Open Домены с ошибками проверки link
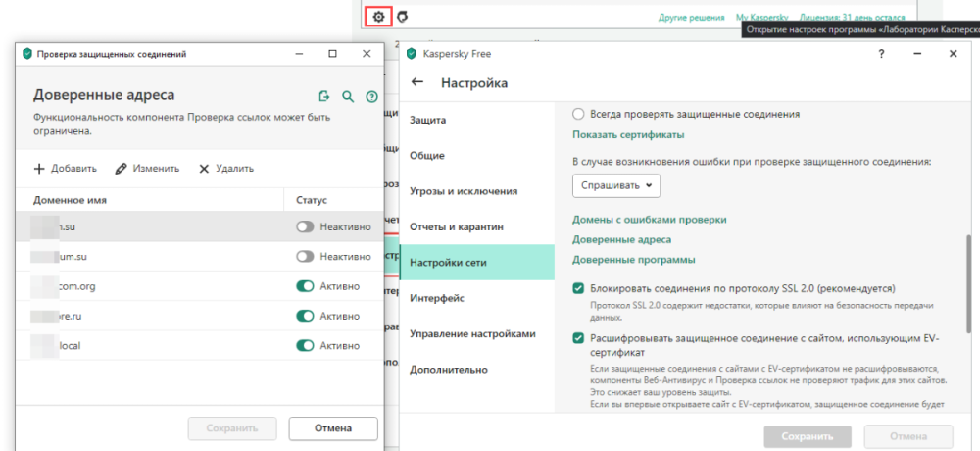The width and height of the screenshot is (980, 451). click(x=650, y=220)
